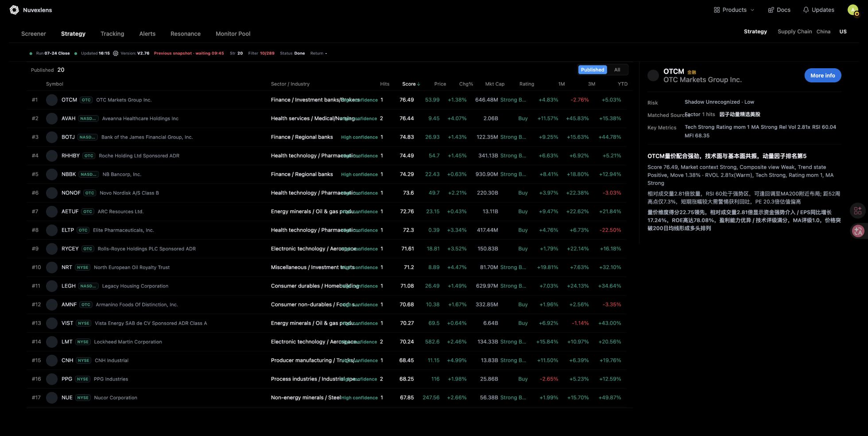Click 'Vista Energy SAB de CV Sponsored ADR Class A'
The image size is (868, 436).
coord(151,323)
